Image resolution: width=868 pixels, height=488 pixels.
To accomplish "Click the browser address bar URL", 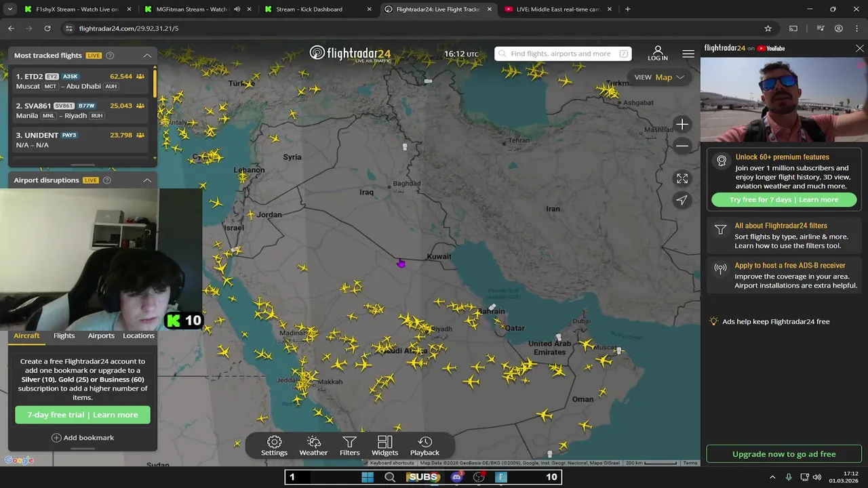I will coord(129,28).
